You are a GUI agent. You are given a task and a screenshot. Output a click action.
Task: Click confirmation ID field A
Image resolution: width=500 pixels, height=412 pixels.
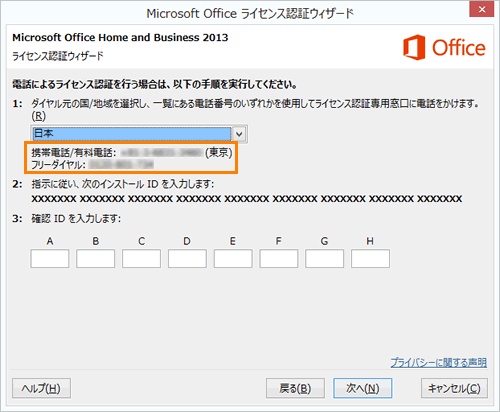tap(50, 258)
